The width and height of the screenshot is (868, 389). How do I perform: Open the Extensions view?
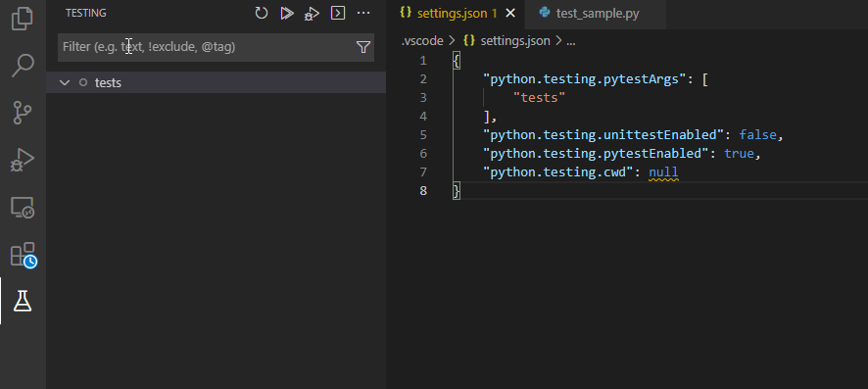tap(24, 255)
